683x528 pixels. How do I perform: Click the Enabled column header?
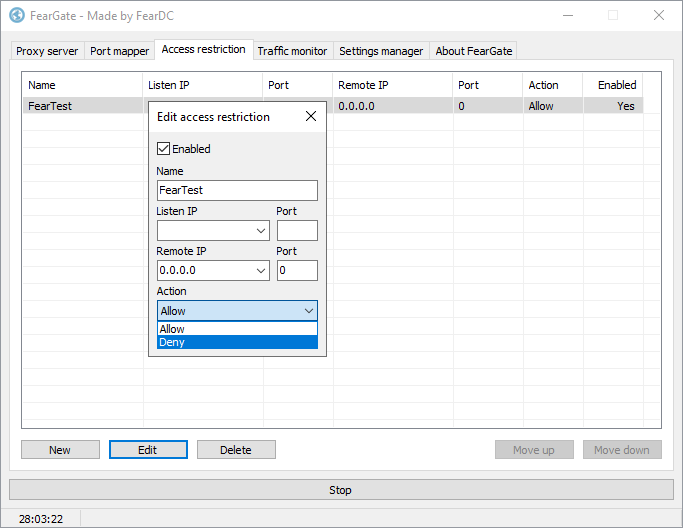[x=613, y=85]
